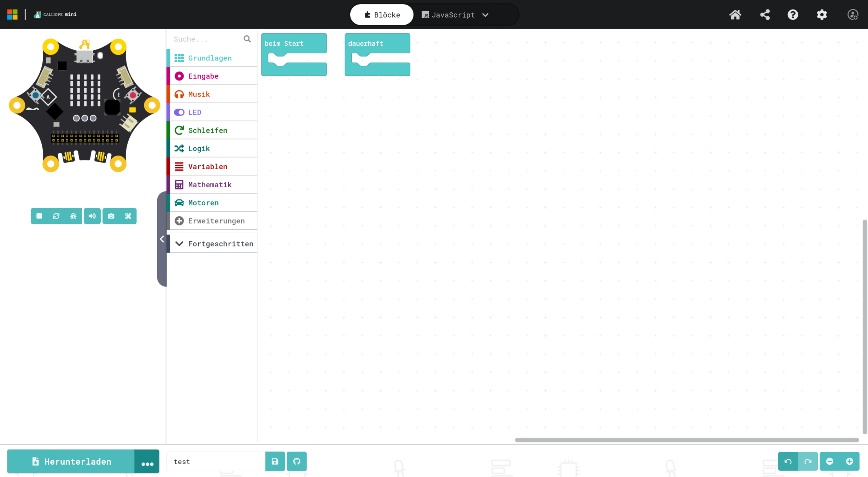Viewport: 868px width, 477px height.
Task: Take a simulator screenshot
Action: 111,216
